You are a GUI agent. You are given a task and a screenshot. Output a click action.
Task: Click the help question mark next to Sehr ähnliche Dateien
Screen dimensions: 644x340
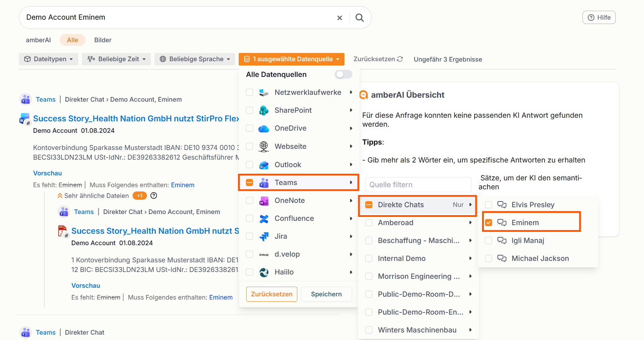(154, 196)
